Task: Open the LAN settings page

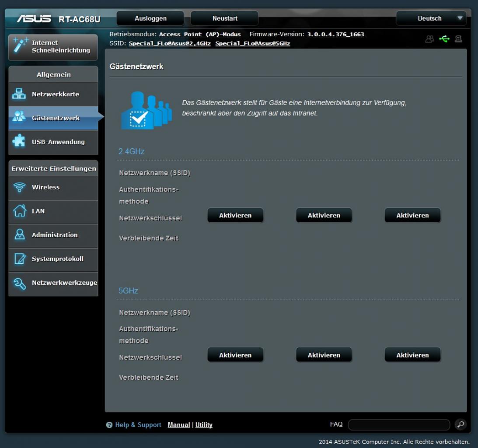Action: (53, 212)
